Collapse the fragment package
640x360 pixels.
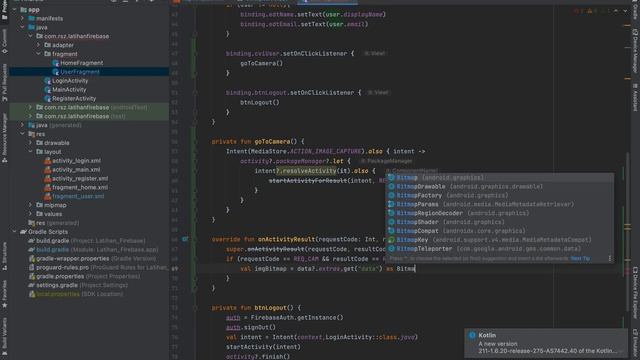(39, 54)
